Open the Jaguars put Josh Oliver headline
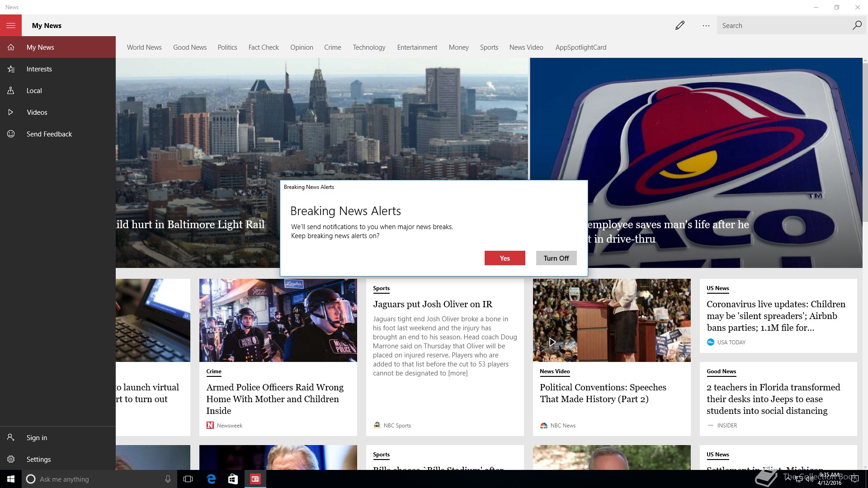868x488 pixels. coord(433,304)
